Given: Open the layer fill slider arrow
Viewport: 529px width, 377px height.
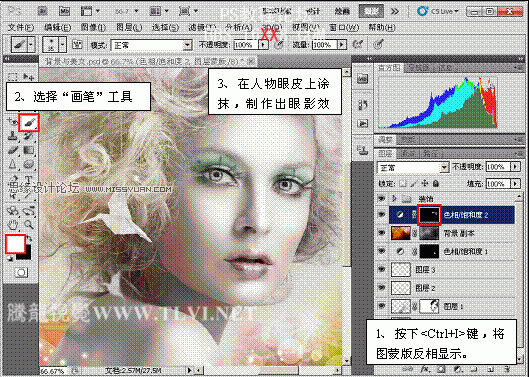Looking at the screenshot, I should 515,184.
